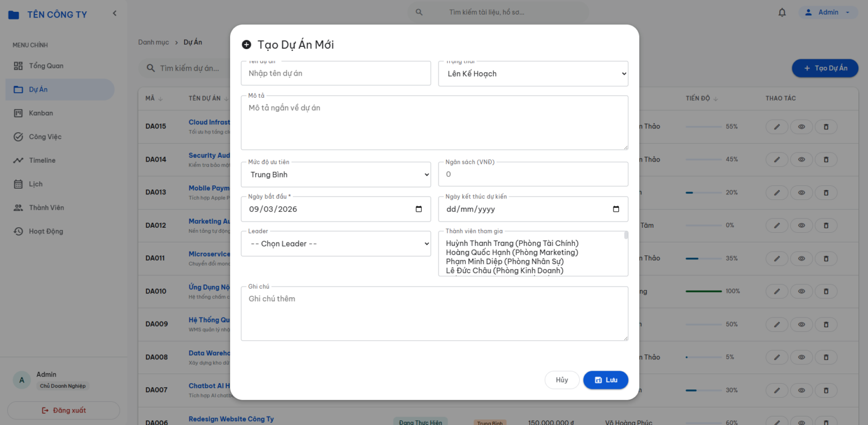Click the Mô tả description textarea
The width and height of the screenshot is (868, 425).
435,123
